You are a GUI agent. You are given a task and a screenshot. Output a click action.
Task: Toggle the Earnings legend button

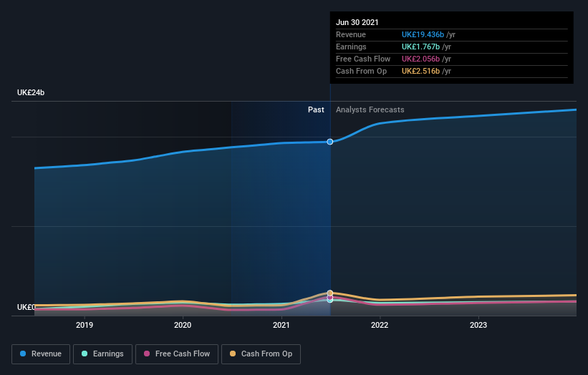[102, 354]
